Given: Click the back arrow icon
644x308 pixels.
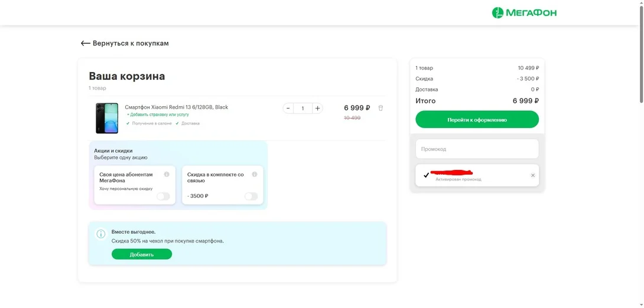Looking at the screenshot, I should [x=86, y=43].
